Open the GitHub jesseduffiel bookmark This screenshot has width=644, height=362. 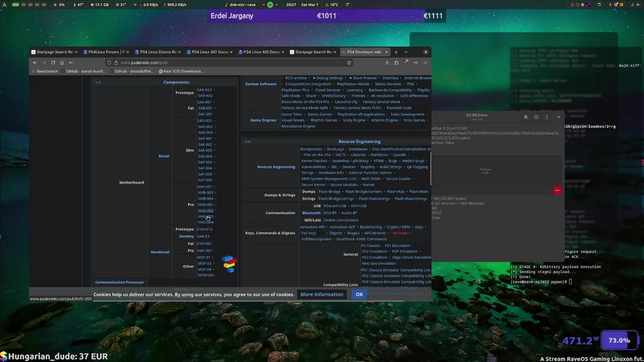point(131,71)
